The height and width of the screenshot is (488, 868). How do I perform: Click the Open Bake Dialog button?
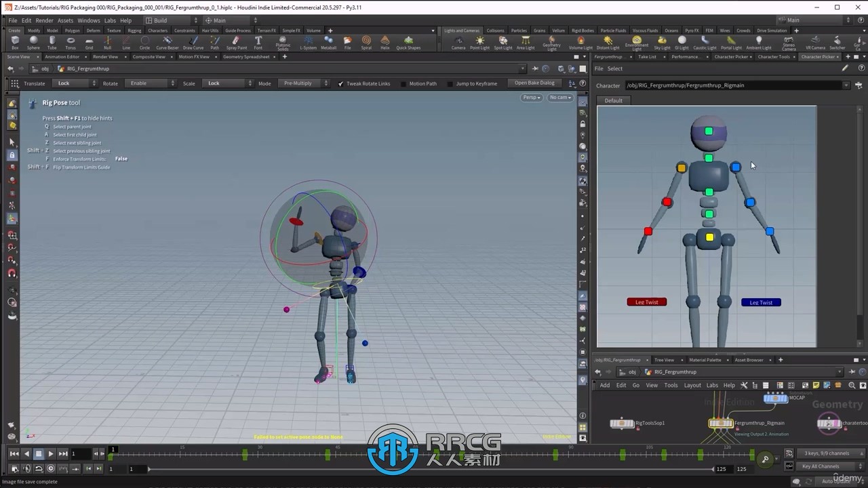(x=534, y=83)
